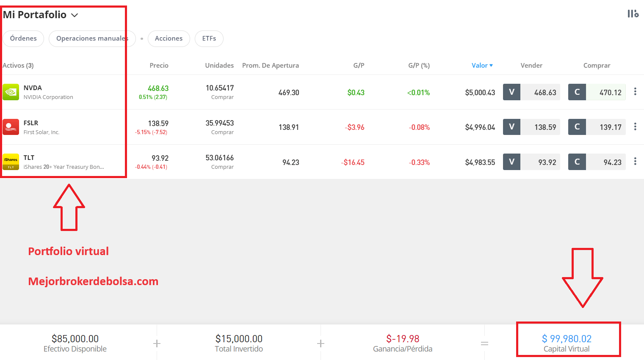Expand the Mi Portafolio dropdown
Image resolution: width=644 pixels, height=360 pixels.
click(75, 15)
